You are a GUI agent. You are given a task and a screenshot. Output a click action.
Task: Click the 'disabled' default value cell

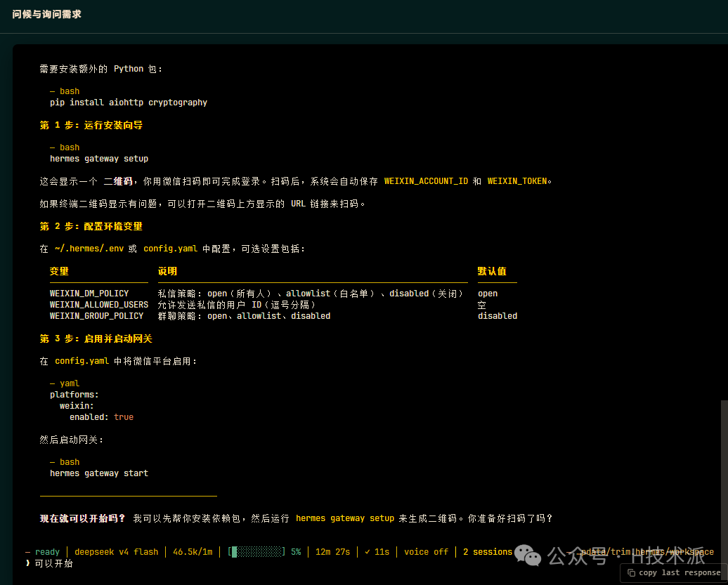click(x=498, y=316)
